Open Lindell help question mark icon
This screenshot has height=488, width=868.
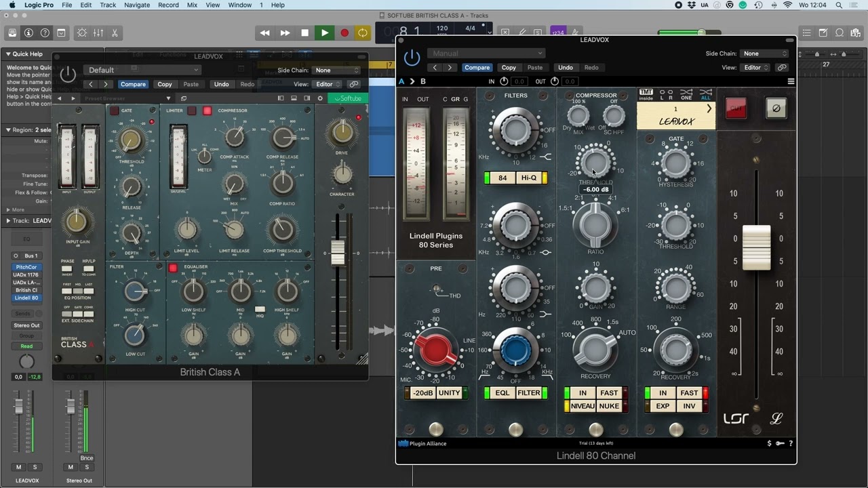pyautogui.click(x=791, y=443)
